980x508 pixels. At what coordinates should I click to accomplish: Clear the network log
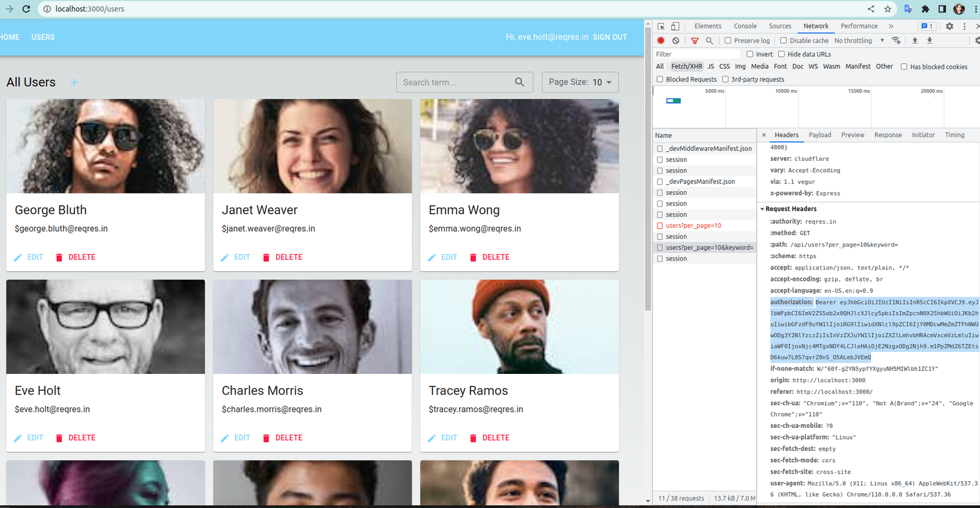tap(676, 40)
